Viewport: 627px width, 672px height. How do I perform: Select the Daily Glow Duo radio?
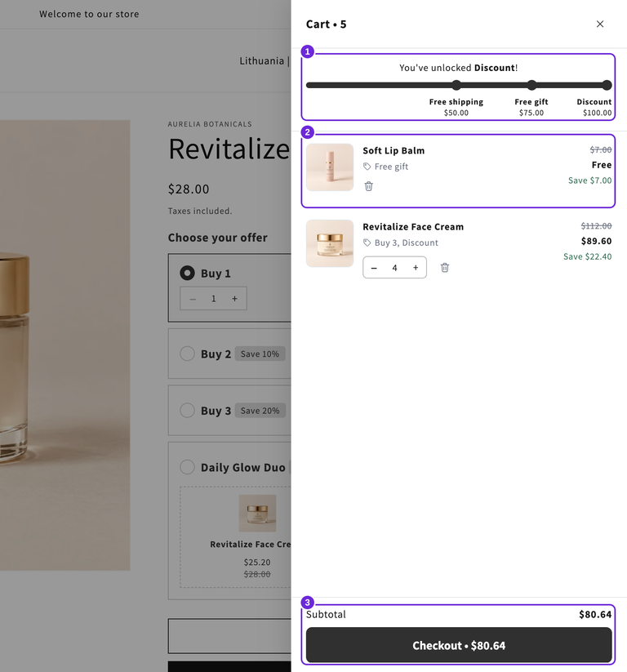pos(187,467)
